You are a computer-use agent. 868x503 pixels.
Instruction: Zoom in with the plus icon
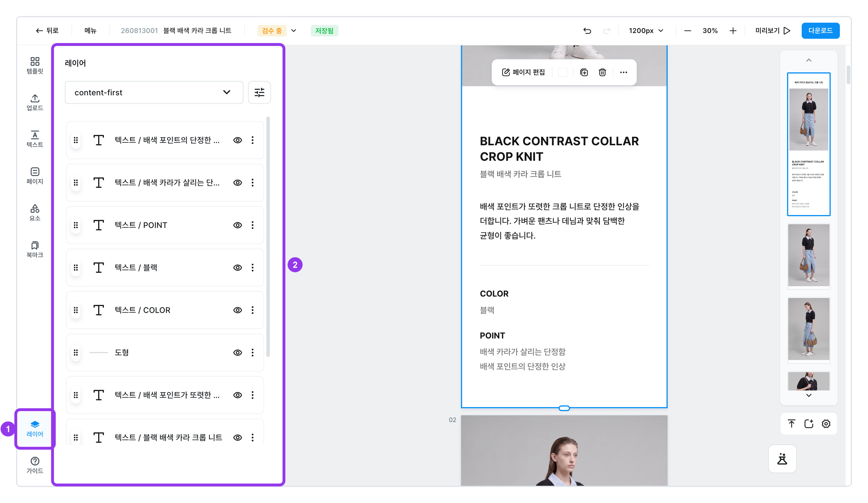tap(733, 31)
